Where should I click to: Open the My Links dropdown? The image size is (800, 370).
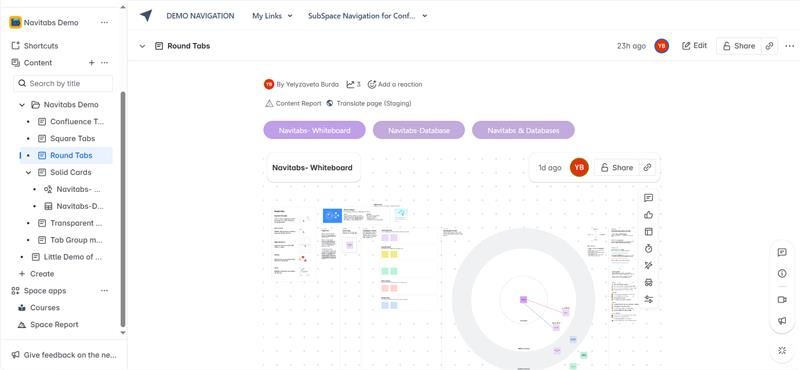(x=272, y=16)
